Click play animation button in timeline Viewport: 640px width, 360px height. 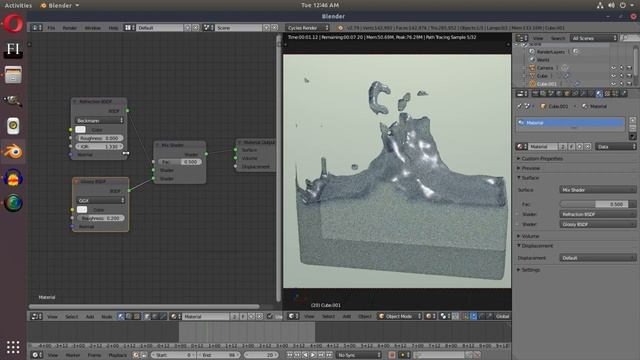coord(313,355)
